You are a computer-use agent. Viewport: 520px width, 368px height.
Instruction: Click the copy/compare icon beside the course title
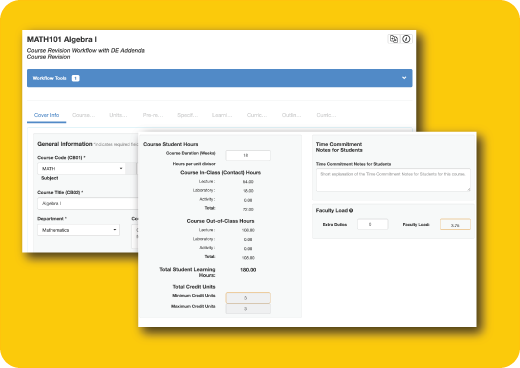[x=394, y=39]
